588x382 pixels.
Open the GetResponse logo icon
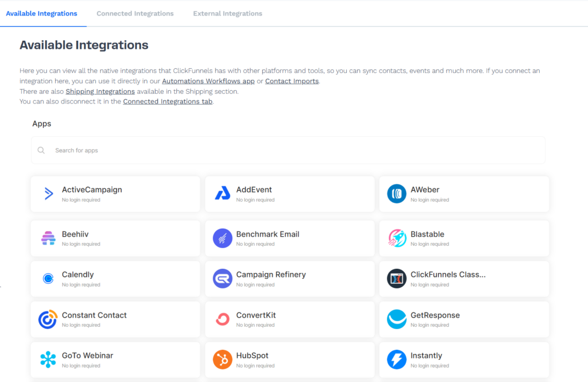(x=396, y=319)
